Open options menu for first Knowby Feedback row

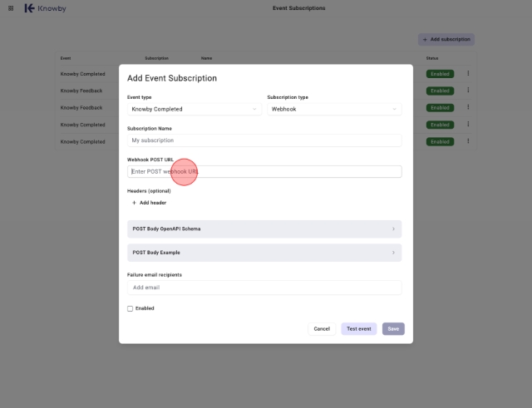[468, 91]
